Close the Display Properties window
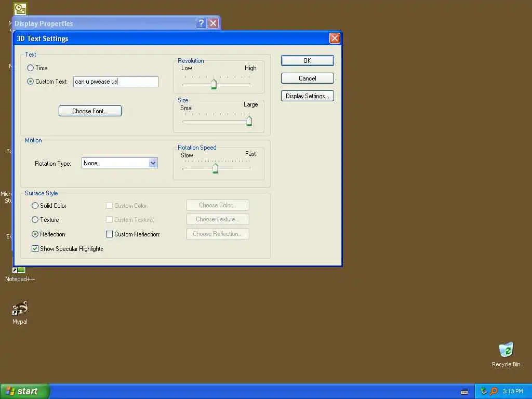The width and height of the screenshot is (532, 399). point(213,23)
